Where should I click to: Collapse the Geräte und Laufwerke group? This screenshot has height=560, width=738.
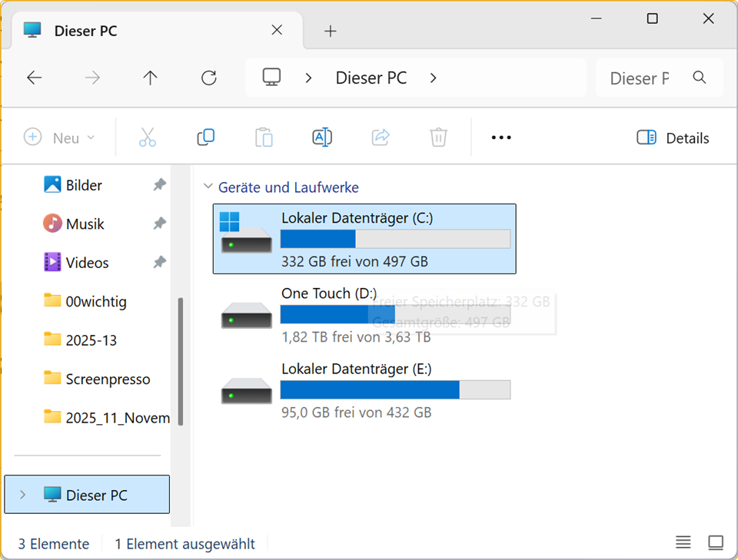pyautogui.click(x=208, y=187)
